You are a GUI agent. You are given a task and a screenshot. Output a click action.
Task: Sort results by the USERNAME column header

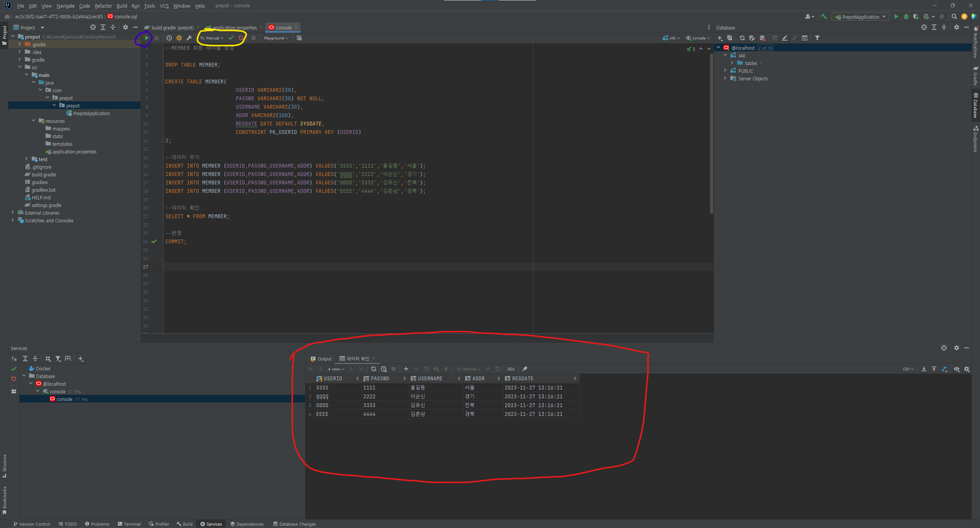coord(430,378)
